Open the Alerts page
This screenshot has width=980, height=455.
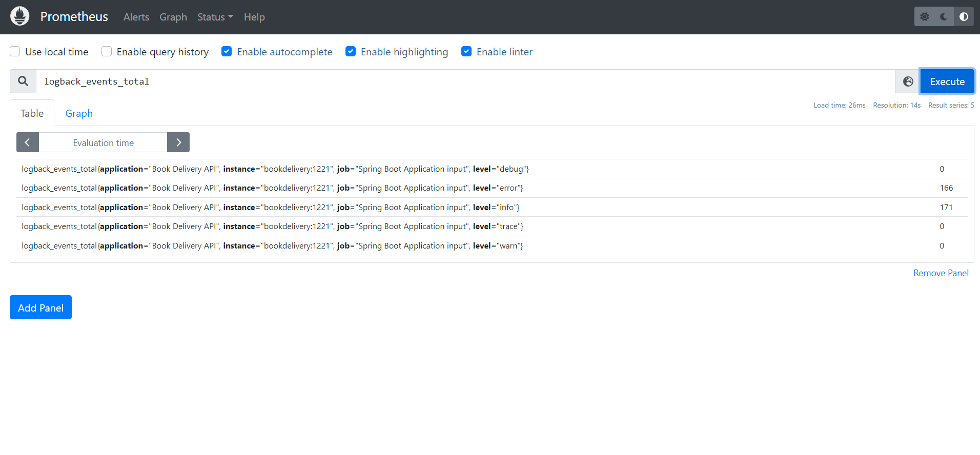point(136,17)
